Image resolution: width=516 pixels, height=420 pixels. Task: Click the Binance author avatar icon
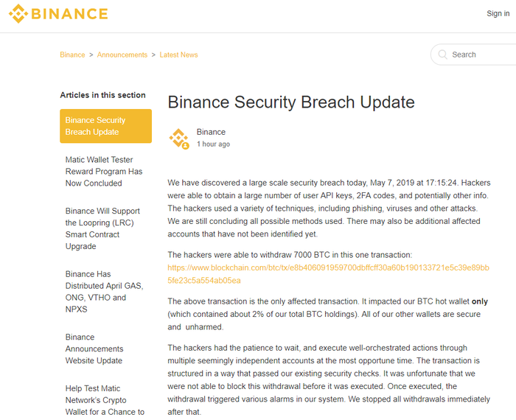click(x=179, y=139)
